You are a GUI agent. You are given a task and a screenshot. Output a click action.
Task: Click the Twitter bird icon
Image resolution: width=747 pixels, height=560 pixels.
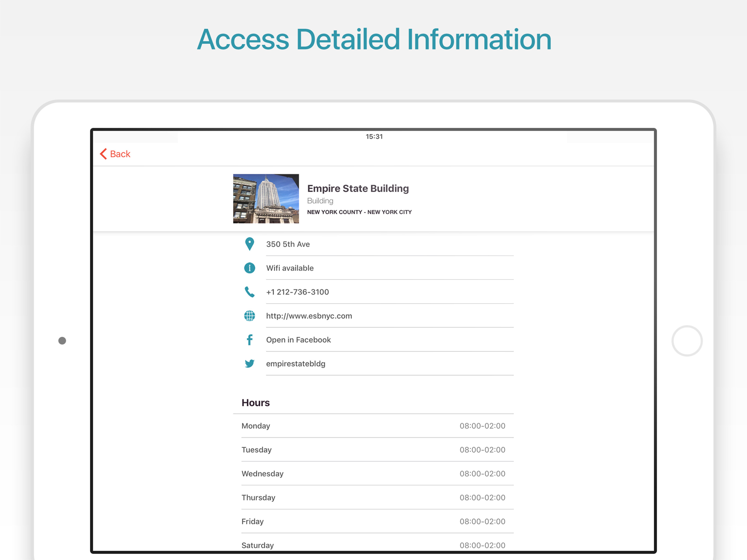249,364
